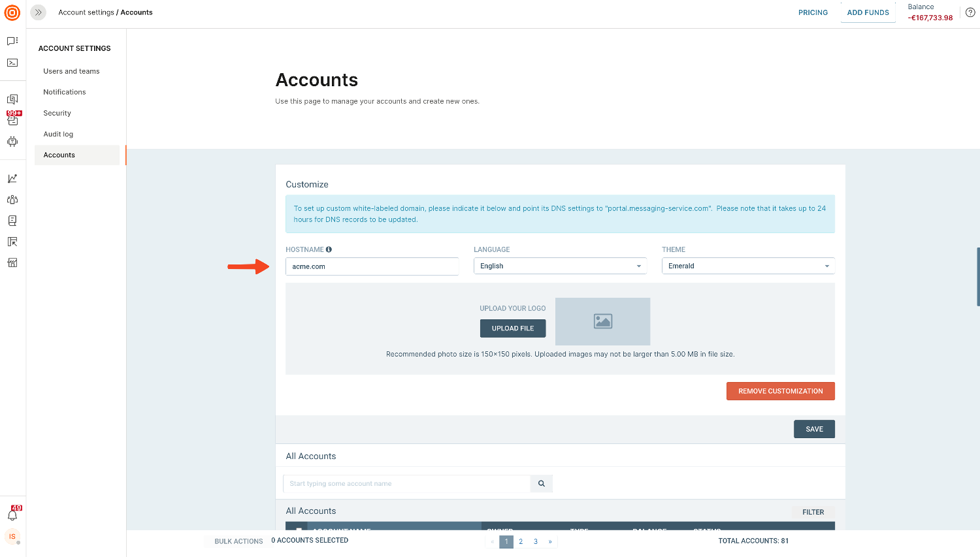Open the analytics line-chart icon
980x557 pixels.
coord(12,178)
